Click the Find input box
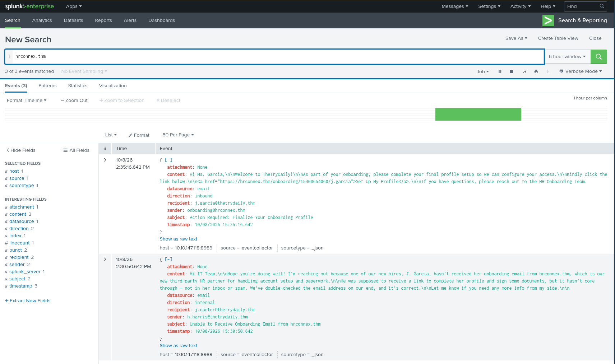The height and width of the screenshot is (364, 615). pos(585,6)
